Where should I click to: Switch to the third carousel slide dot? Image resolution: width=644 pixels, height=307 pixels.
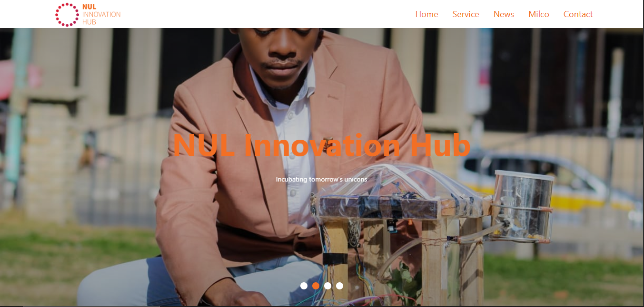tap(327, 286)
